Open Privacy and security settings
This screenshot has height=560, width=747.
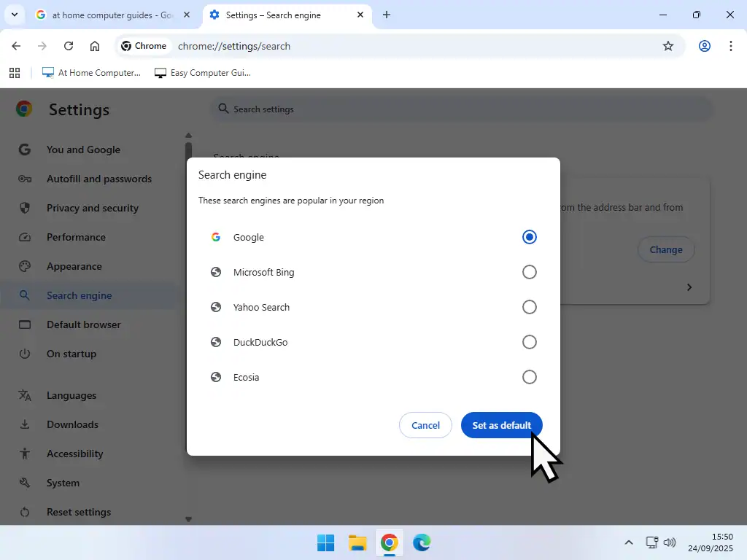92,208
